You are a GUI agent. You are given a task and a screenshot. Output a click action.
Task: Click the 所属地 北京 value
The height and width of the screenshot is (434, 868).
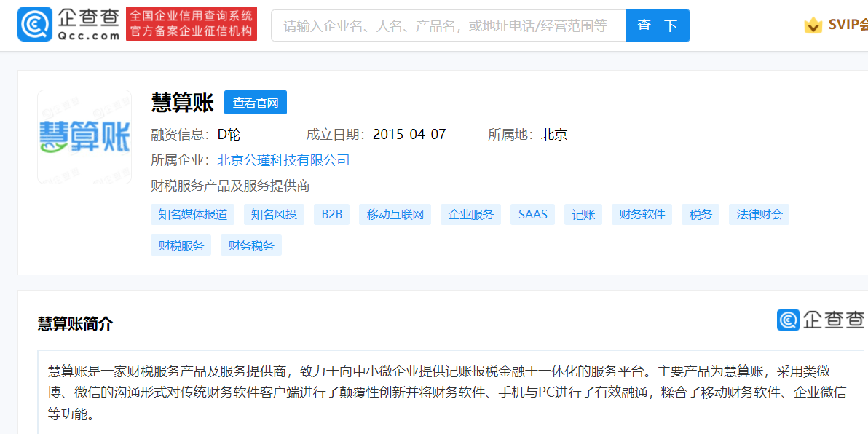[554, 135]
